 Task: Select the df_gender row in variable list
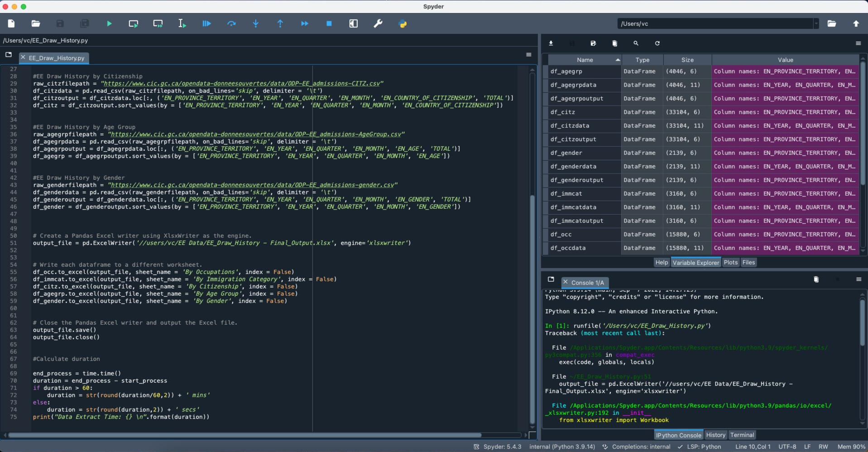click(x=566, y=153)
